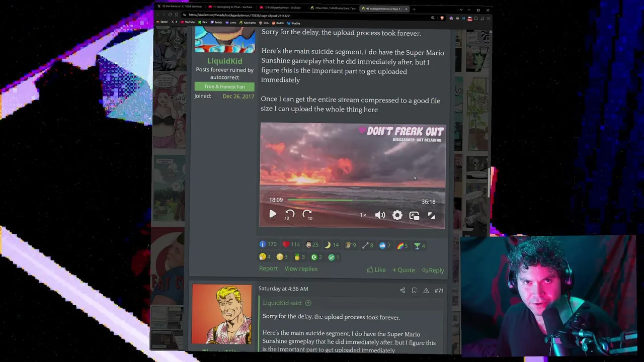
Task: Click the Saturday at 4:36 AM timestamp
Action: tap(283, 289)
